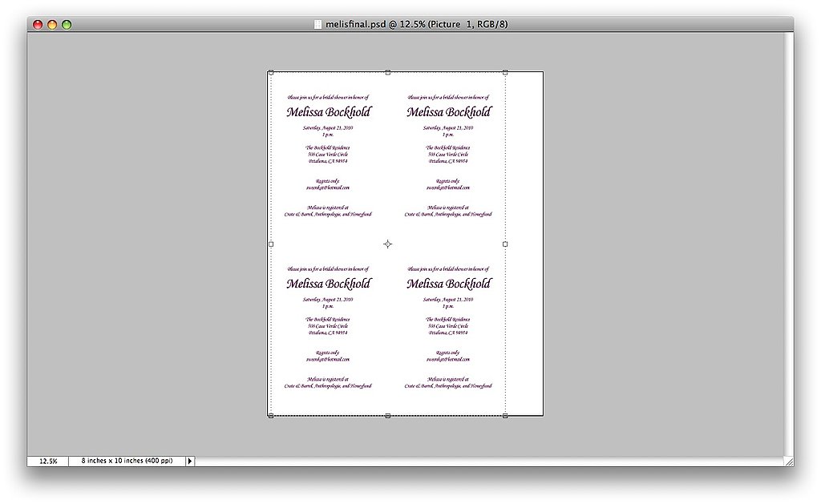Select the top-right transform corner handle
821x504 pixels.
tap(505, 72)
